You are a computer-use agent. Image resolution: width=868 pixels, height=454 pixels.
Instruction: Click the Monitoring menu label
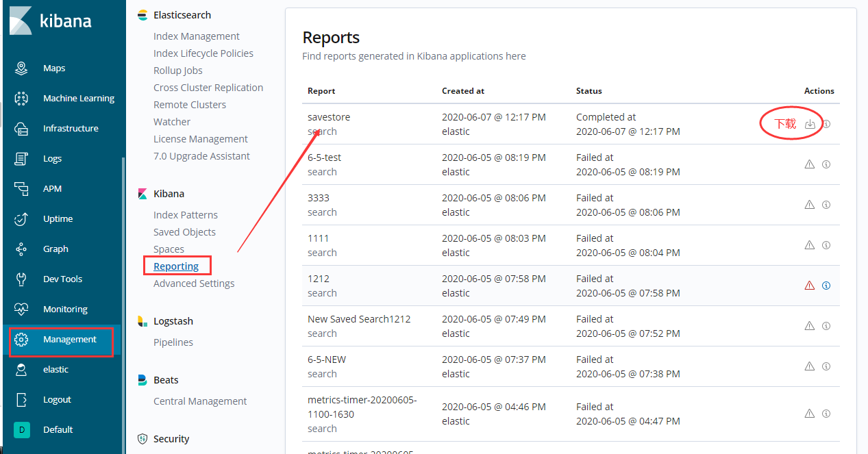(x=65, y=309)
